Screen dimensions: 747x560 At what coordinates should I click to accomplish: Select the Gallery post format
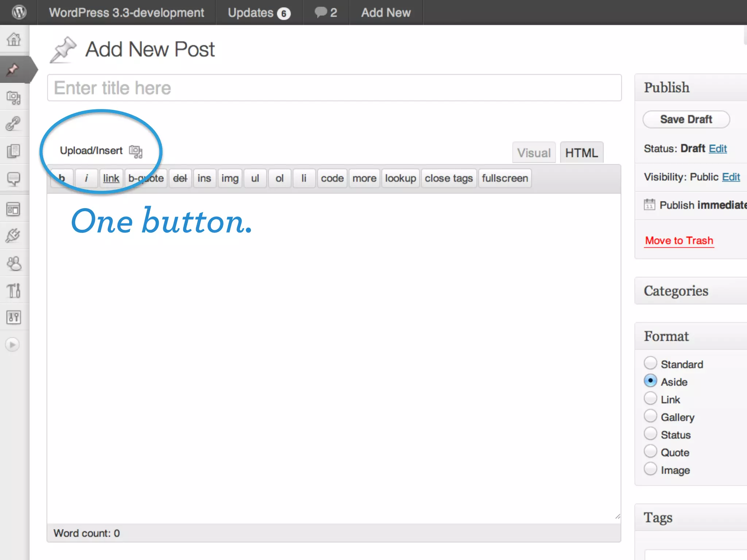pos(650,416)
